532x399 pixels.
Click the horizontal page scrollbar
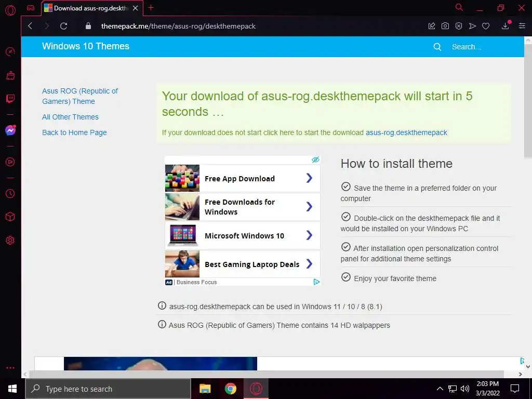pyautogui.click(x=267, y=374)
